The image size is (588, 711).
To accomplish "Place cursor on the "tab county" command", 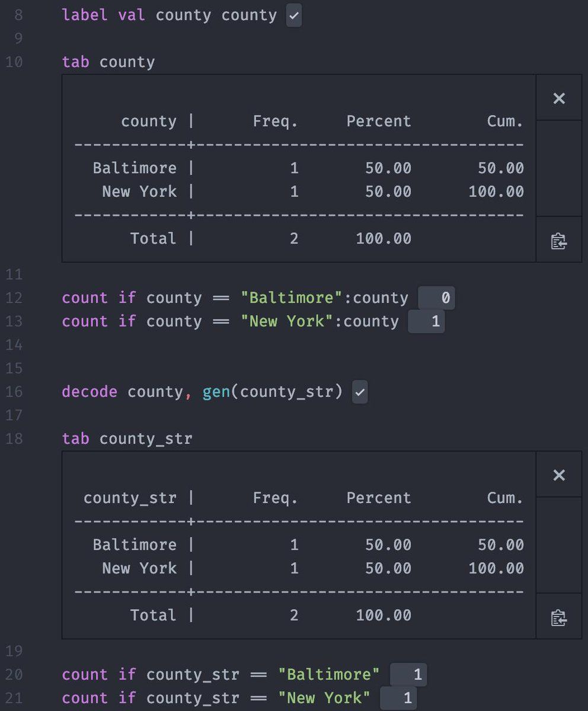I will [x=108, y=62].
